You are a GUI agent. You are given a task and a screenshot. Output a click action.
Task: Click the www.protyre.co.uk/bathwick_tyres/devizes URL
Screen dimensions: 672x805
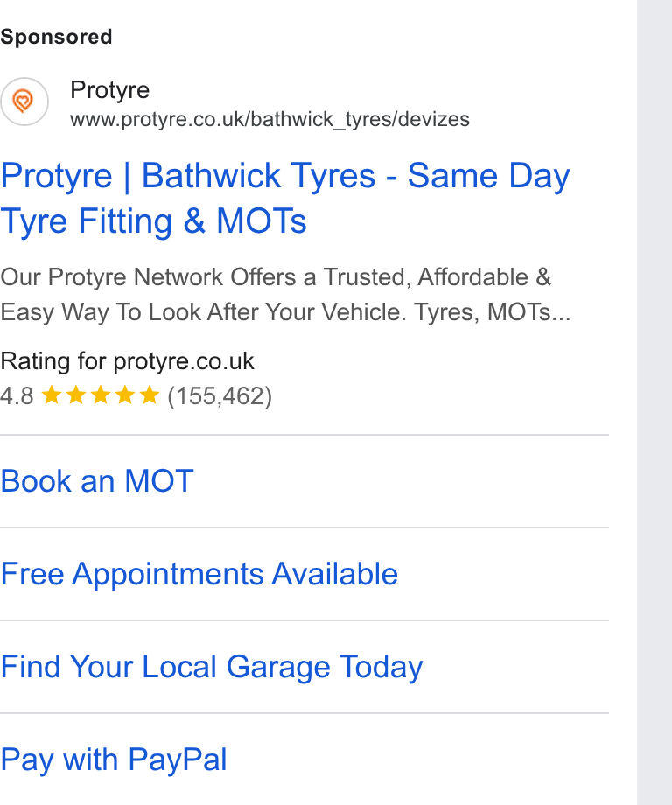[x=270, y=120]
